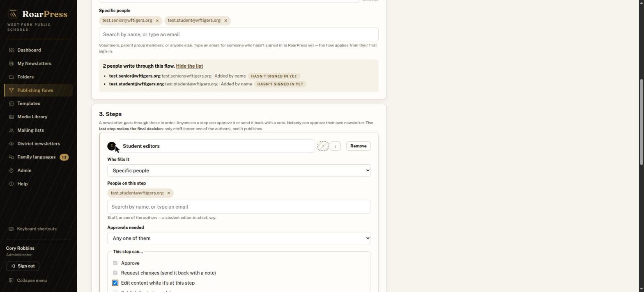Click the Folders icon in sidebar
Screen dimensions: 644x292
click(x=11, y=77)
